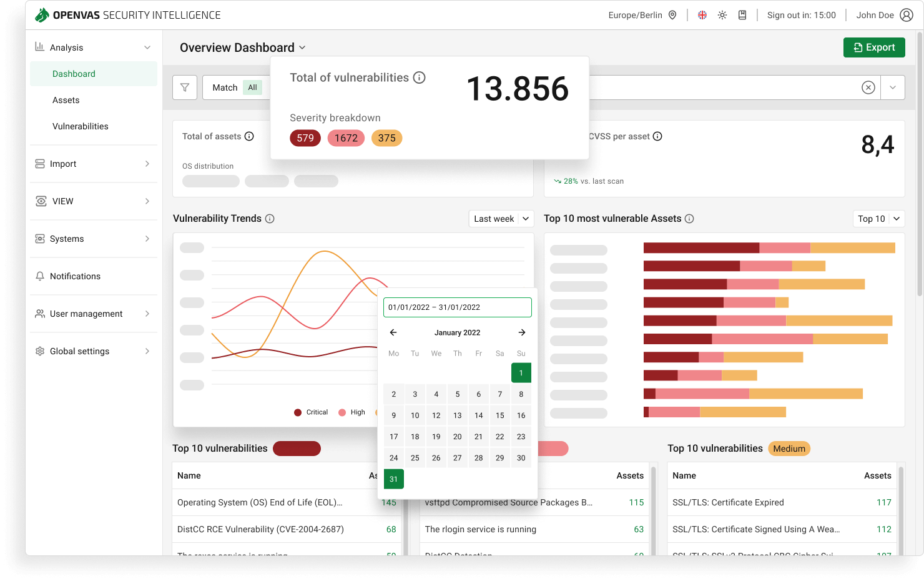Click the Europe/Berlin location pin icon

pos(672,14)
